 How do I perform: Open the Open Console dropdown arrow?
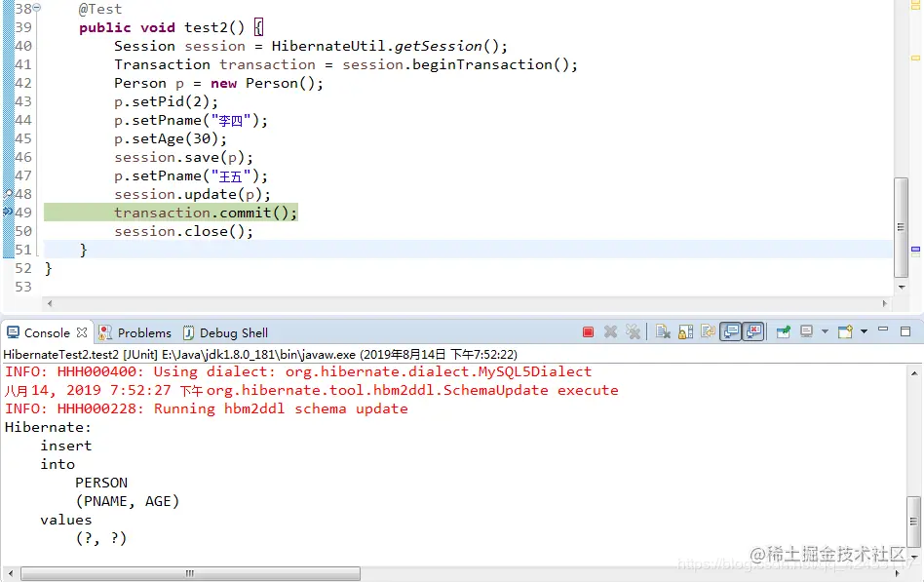click(x=864, y=331)
